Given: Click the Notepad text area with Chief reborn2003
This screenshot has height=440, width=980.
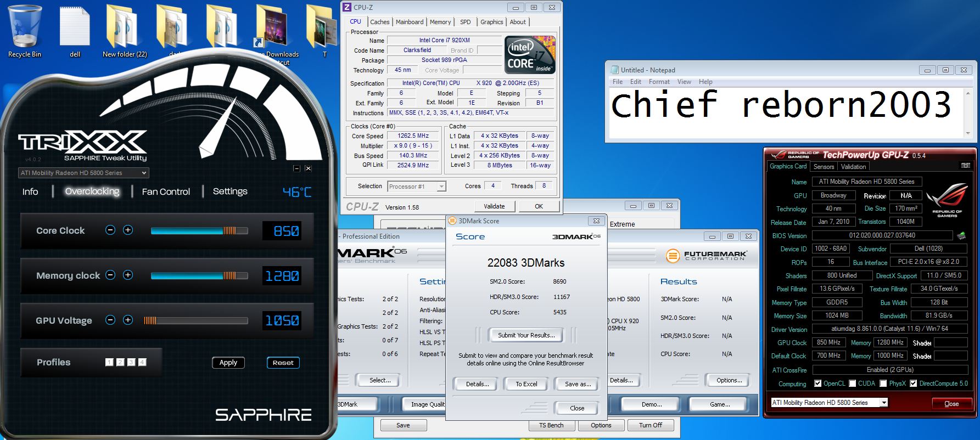Looking at the screenshot, I should (x=786, y=113).
